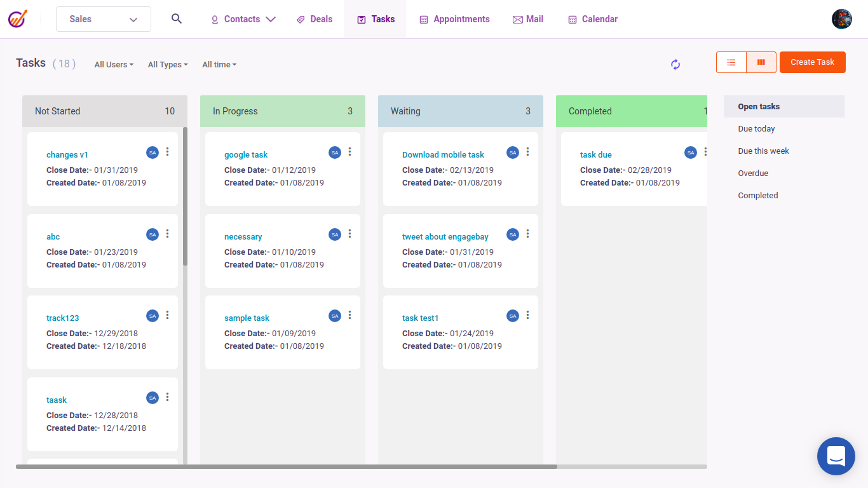Click the Deals tag icon in navigation
This screenshot has width=868, height=488.
[301, 19]
